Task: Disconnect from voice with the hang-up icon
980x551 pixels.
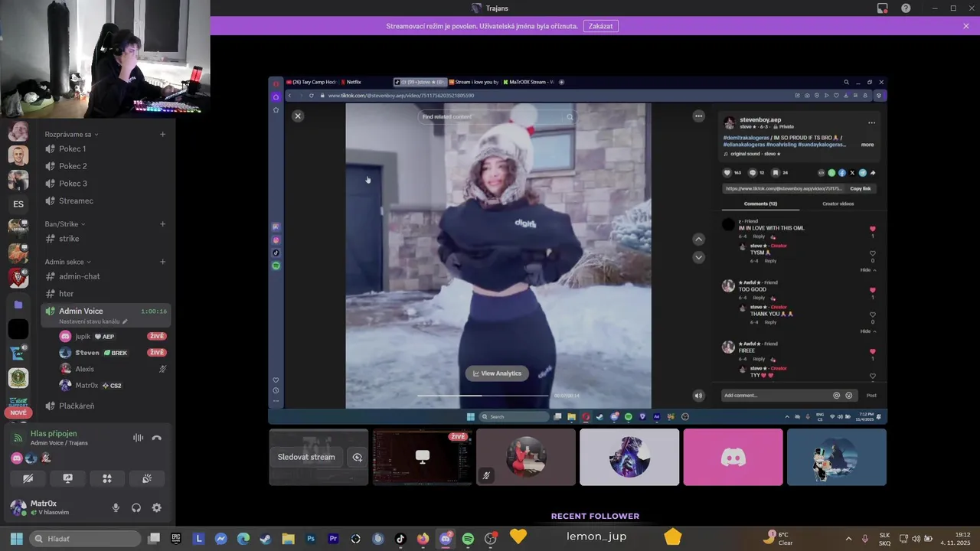Action: (x=157, y=438)
